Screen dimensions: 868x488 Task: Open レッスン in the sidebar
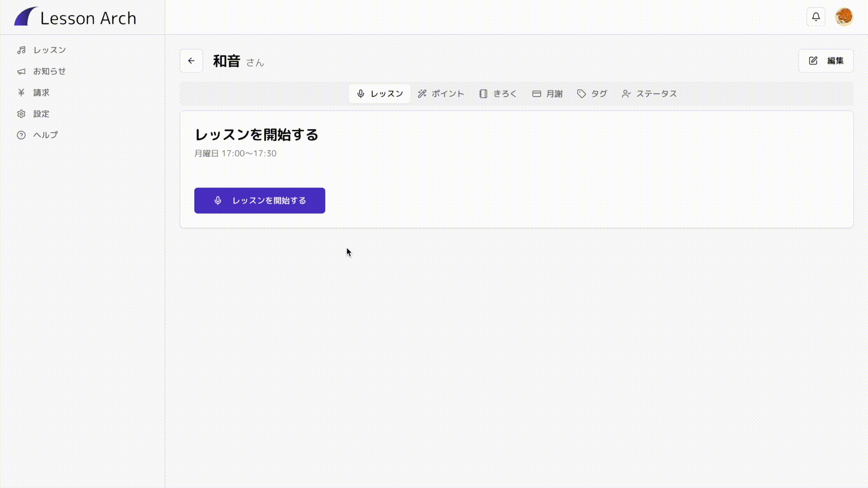49,50
